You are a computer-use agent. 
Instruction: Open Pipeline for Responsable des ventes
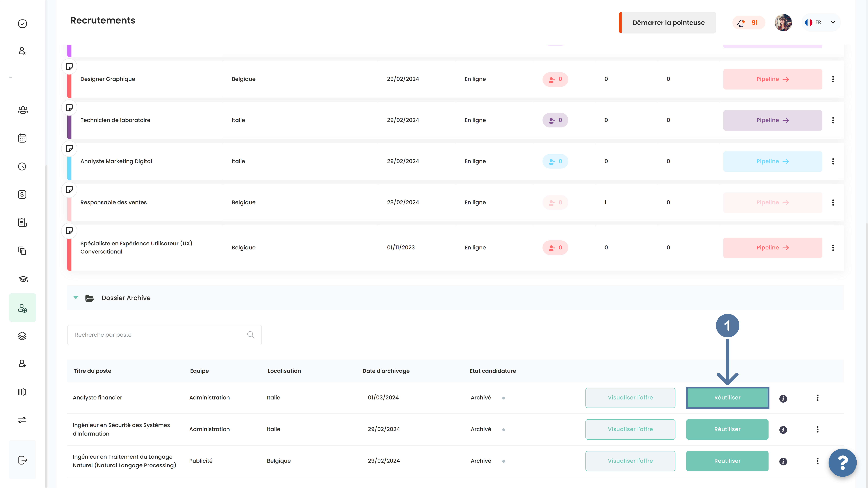tap(773, 202)
